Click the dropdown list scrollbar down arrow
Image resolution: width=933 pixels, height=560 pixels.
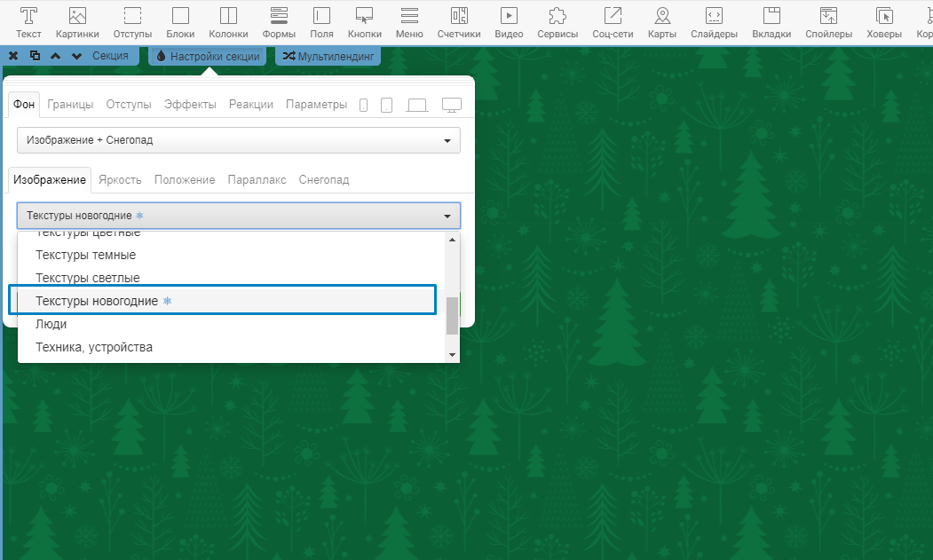(x=452, y=354)
